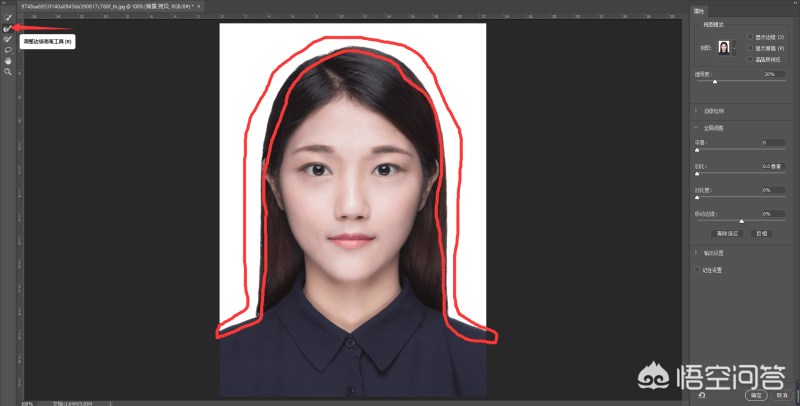
Task: Select the Brush tool in left toolbar
Action: (7, 39)
